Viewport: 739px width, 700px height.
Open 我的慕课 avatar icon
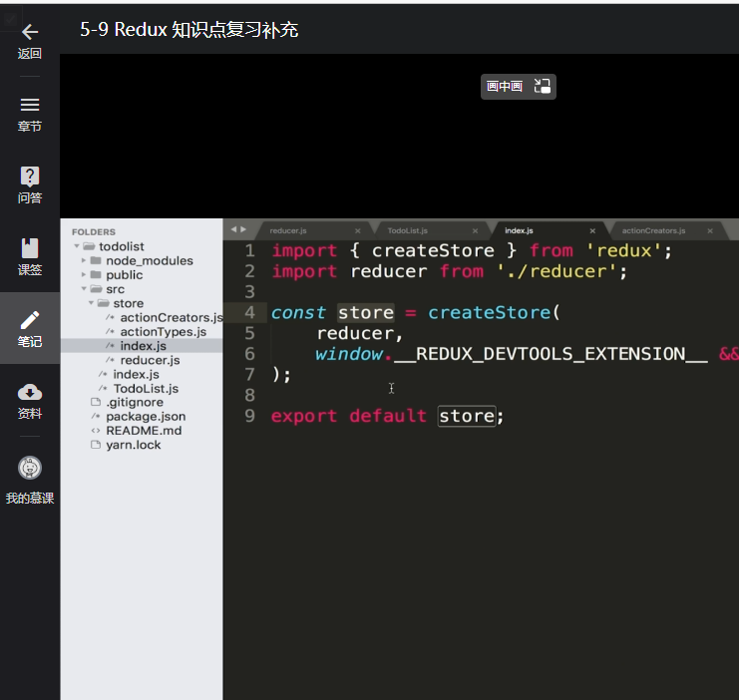30,468
